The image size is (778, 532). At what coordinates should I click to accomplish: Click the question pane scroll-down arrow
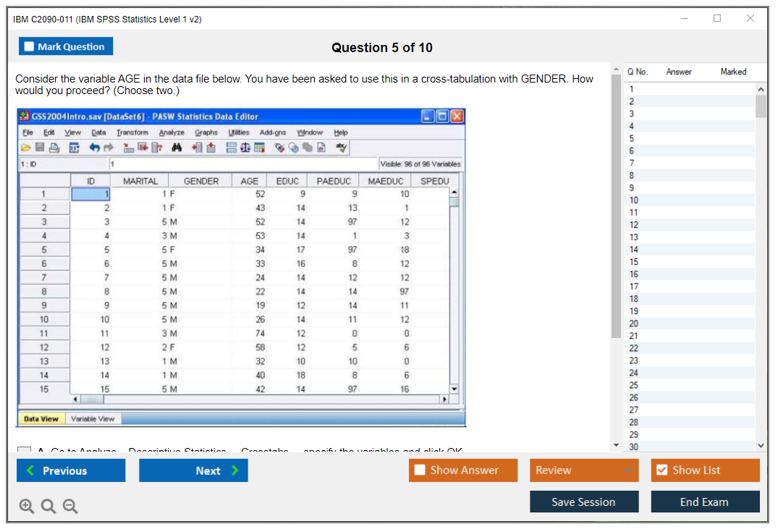[x=616, y=446]
